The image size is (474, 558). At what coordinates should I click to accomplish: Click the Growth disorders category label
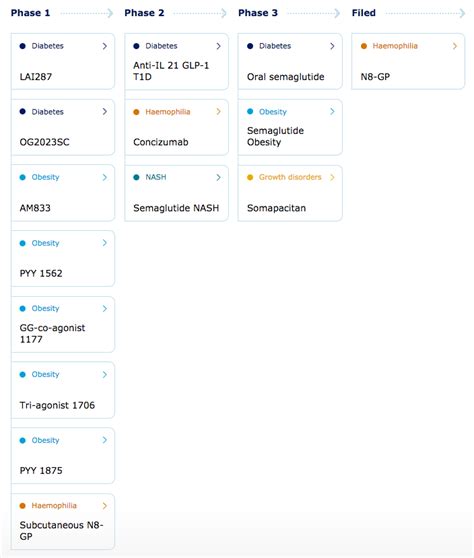pyautogui.click(x=290, y=177)
